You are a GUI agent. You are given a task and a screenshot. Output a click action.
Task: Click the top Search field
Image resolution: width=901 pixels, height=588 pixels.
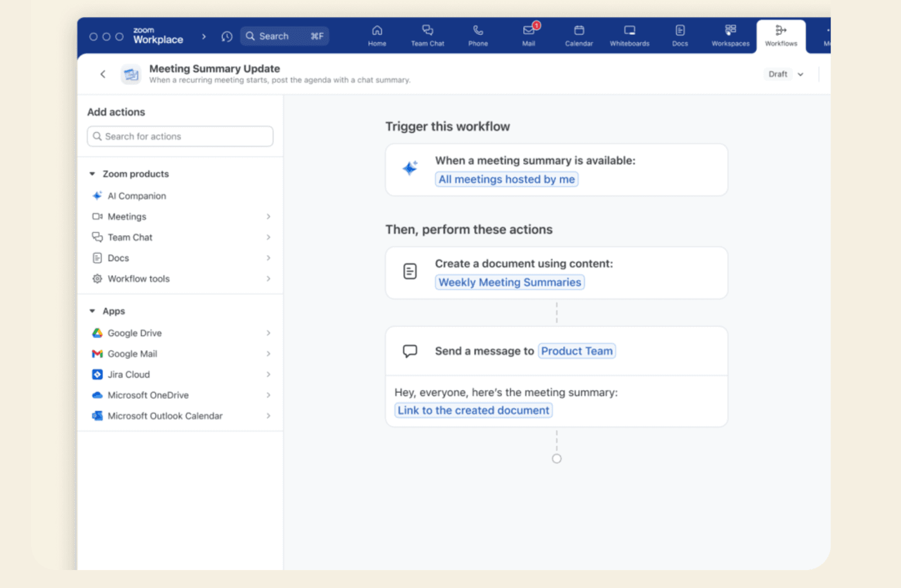point(284,36)
